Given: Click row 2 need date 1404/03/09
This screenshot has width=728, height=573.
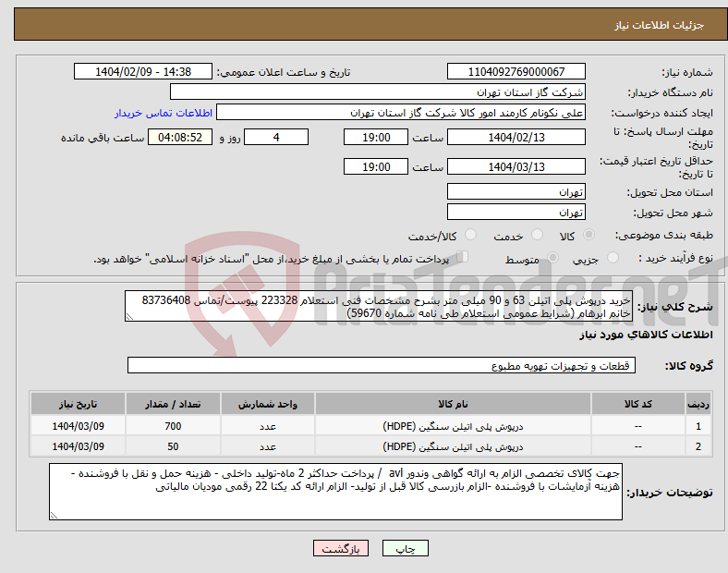Looking at the screenshot, I should coord(78,446).
